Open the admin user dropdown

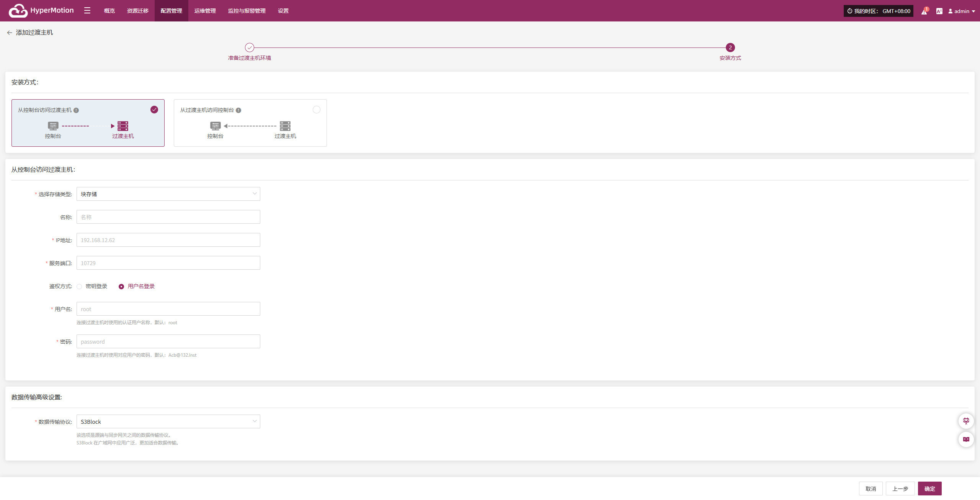click(961, 11)
